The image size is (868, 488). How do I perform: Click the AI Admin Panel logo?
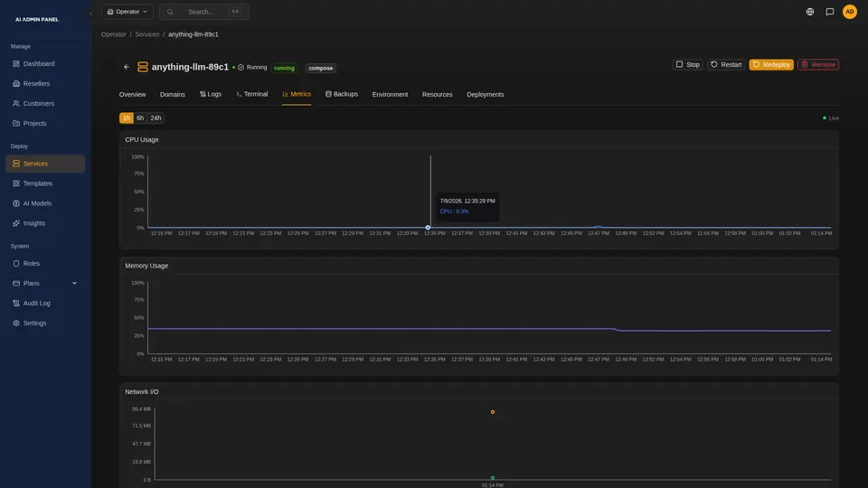[x=37, y=19]
